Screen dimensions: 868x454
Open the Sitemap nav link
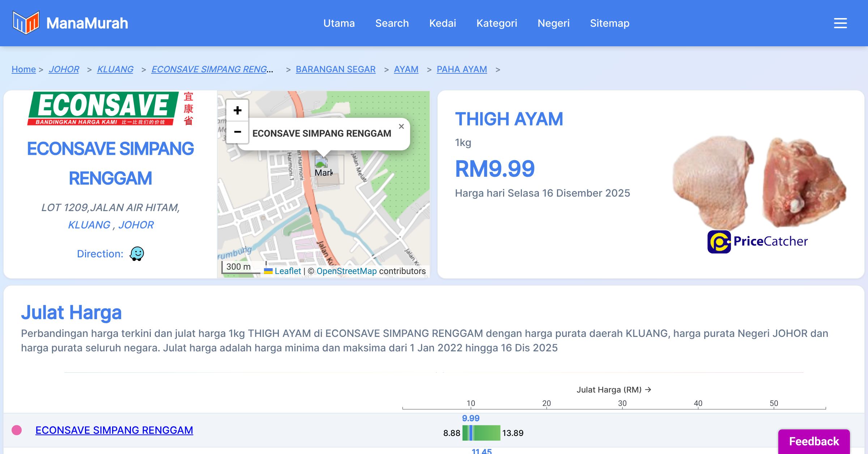point(609,23)
